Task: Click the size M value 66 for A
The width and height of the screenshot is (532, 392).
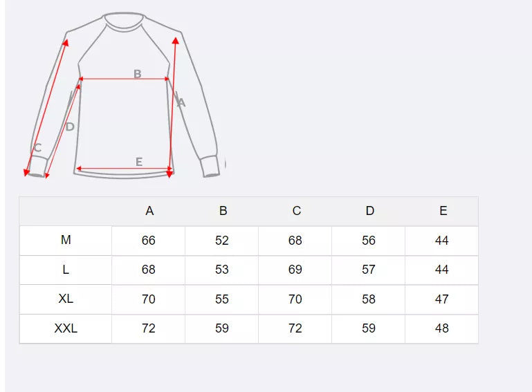Action: 149,241
